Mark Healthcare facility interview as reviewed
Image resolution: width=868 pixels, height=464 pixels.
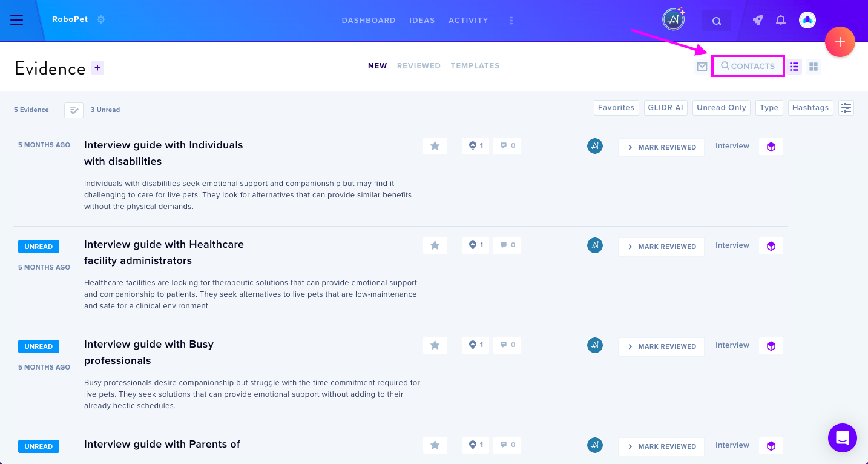662,247
